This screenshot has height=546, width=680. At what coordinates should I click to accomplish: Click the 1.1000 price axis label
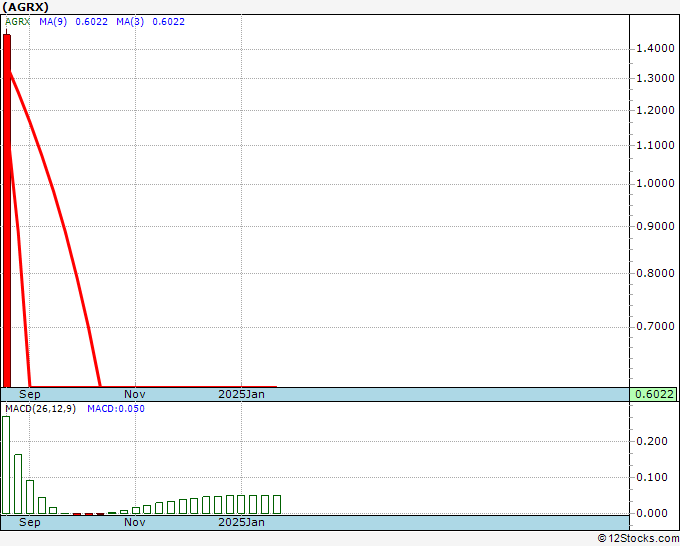655,145
